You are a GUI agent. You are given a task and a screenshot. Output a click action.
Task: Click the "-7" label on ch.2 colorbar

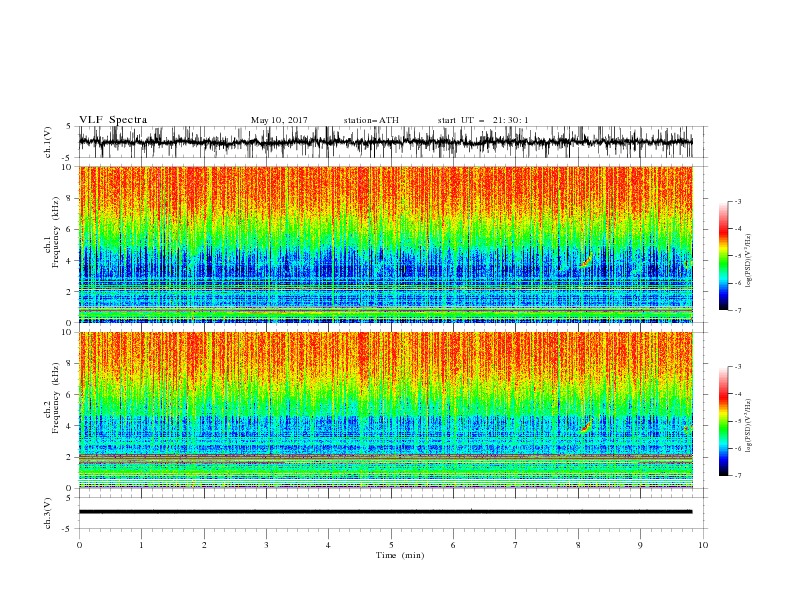(x=738, y=476)
